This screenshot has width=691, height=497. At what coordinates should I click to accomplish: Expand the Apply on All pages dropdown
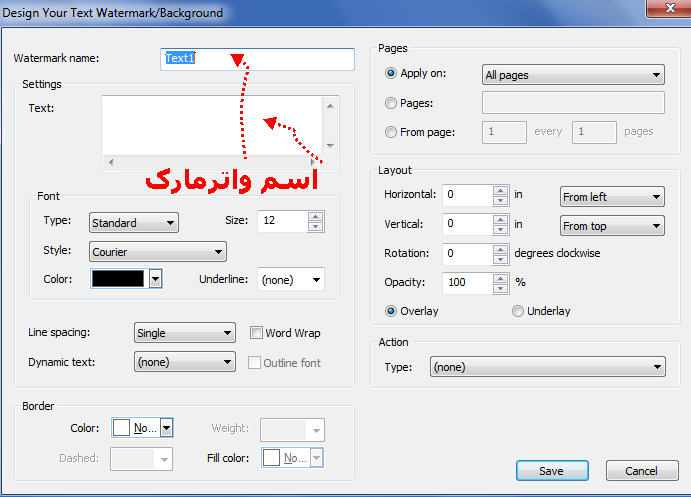(573, 75)
